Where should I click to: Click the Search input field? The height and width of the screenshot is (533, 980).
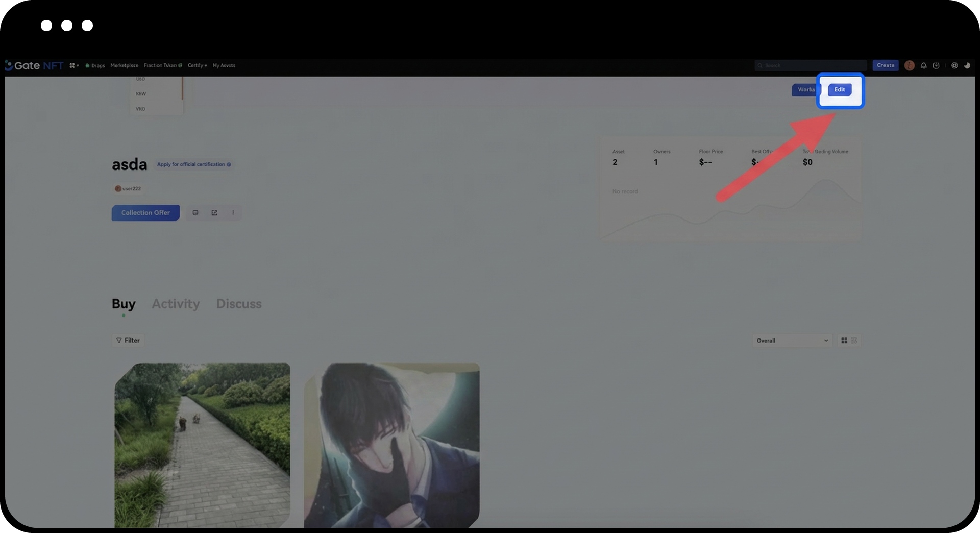[x=812, y=66]
